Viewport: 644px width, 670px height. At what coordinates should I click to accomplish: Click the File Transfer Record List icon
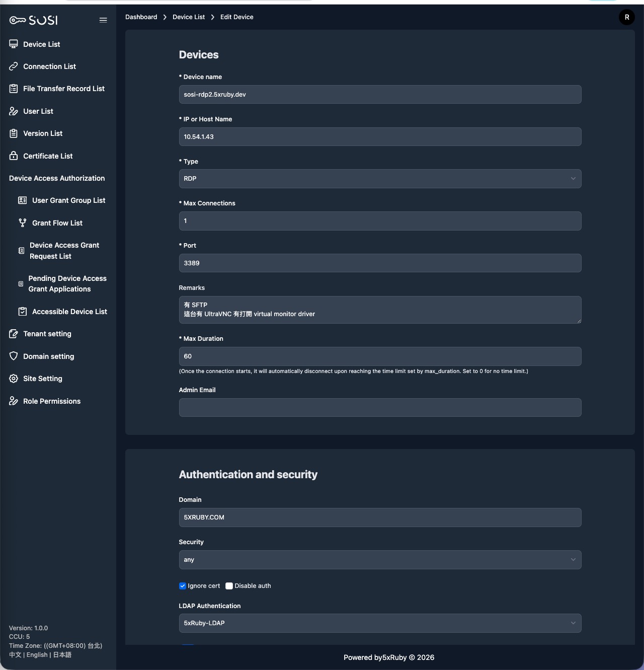pos(14,89)
